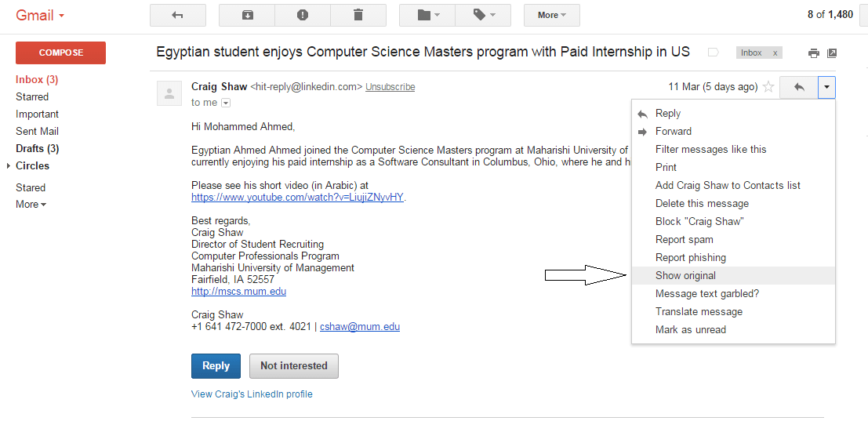Click the back to inbox arrow
The width and height of the screenshot is (868, 421).
pyautogui.click(x=177, y=15)
